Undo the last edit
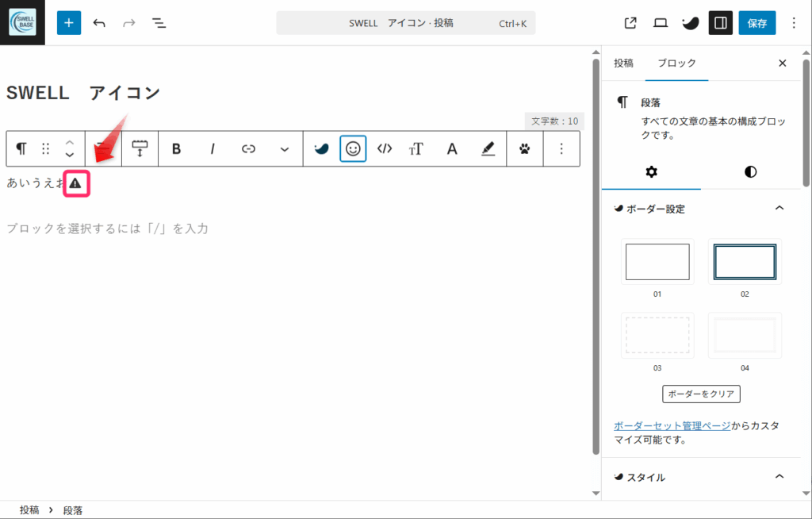The image size is (812, 519). [99, 23]
